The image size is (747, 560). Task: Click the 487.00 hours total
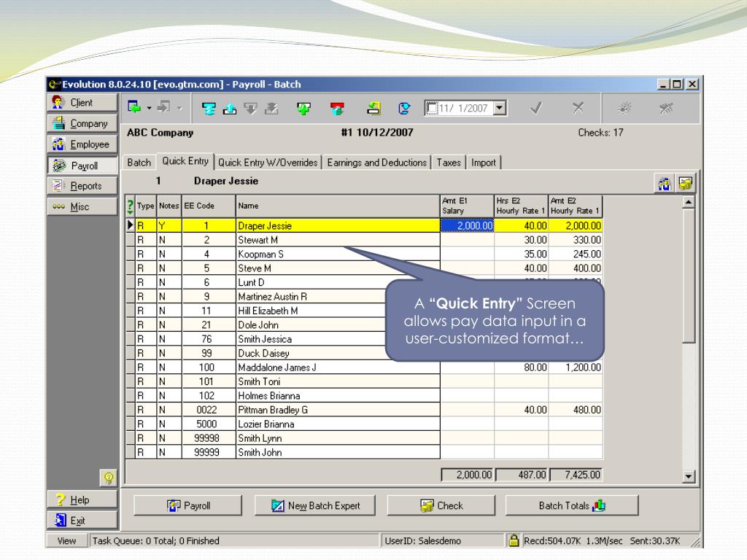click(522, 475)
